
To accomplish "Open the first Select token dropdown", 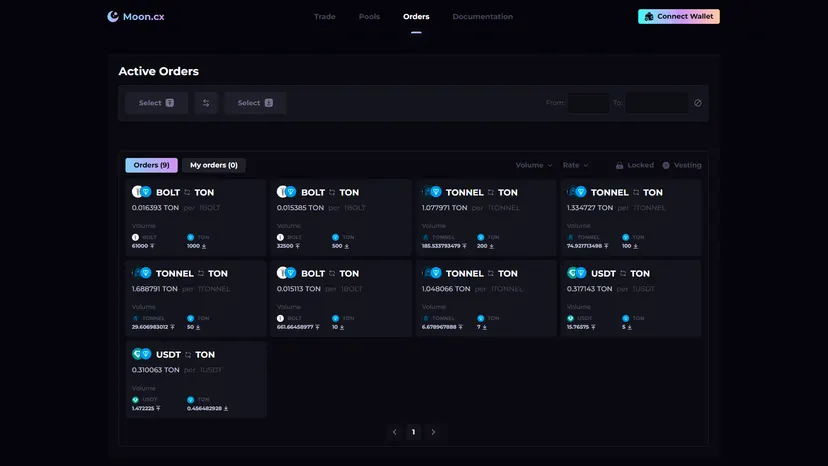I will 156,103.
